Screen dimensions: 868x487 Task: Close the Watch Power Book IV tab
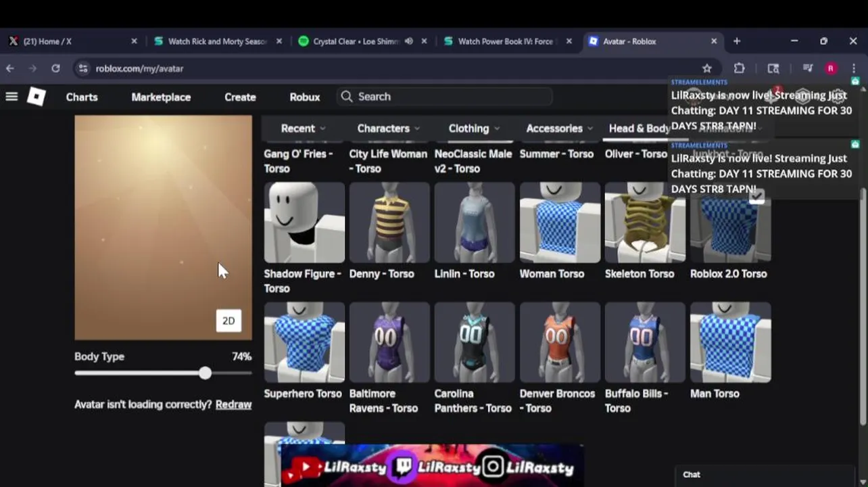pos(569,41)
